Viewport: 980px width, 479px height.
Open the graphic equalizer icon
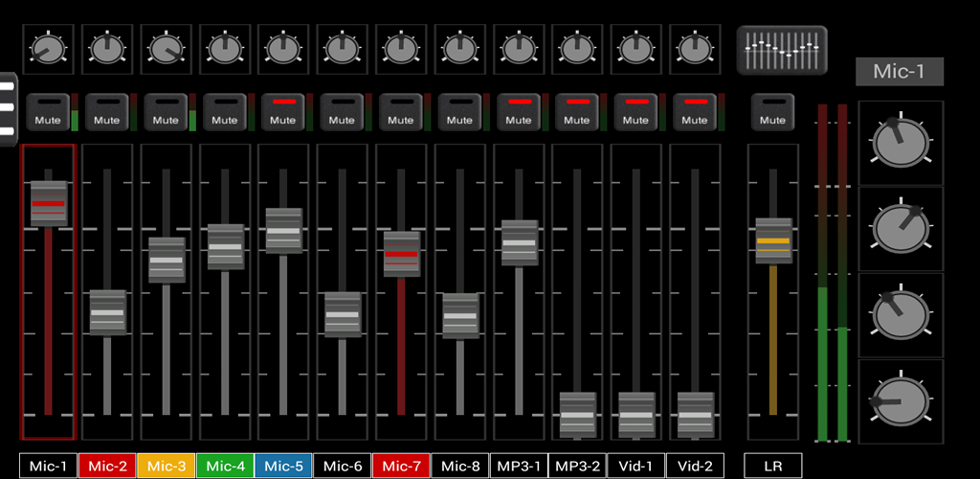click(x=782, y=50)
